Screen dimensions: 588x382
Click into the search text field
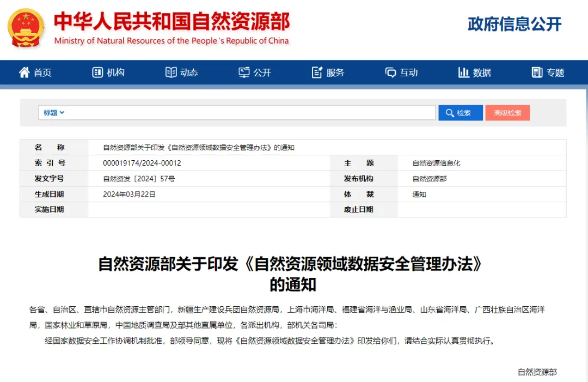[x=250, y=113]
